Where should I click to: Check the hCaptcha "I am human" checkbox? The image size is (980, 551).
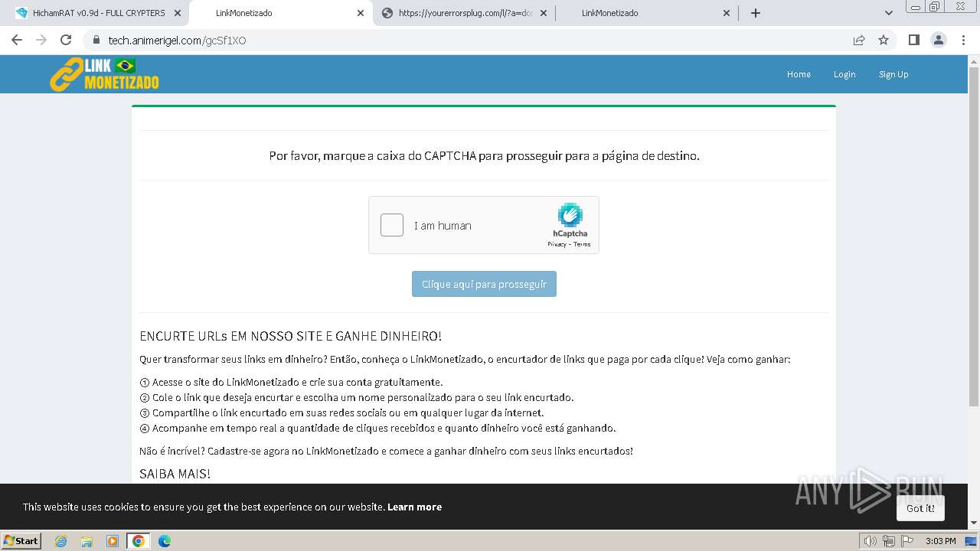(x=392, y=225)
